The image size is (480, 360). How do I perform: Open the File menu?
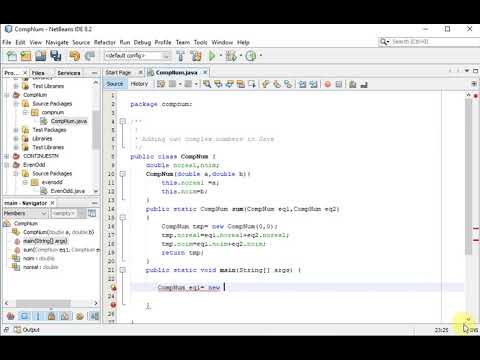pos(7,42)
